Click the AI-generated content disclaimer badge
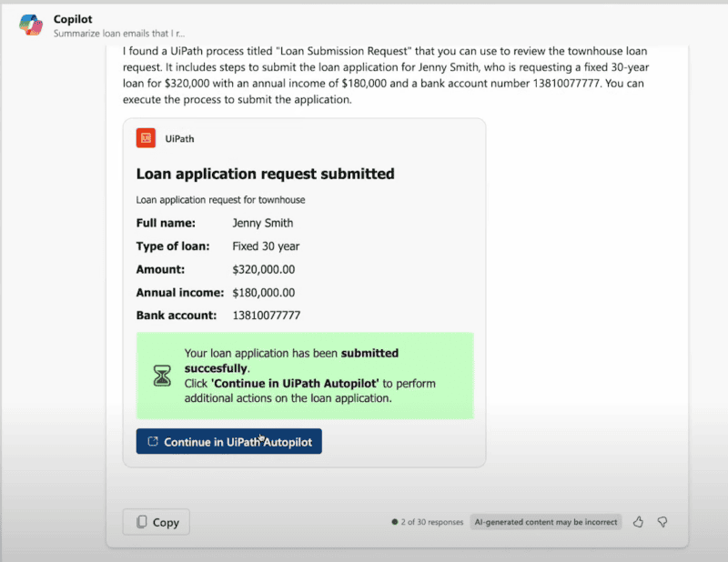Screen dimensions: 728x562 point(545,522)
